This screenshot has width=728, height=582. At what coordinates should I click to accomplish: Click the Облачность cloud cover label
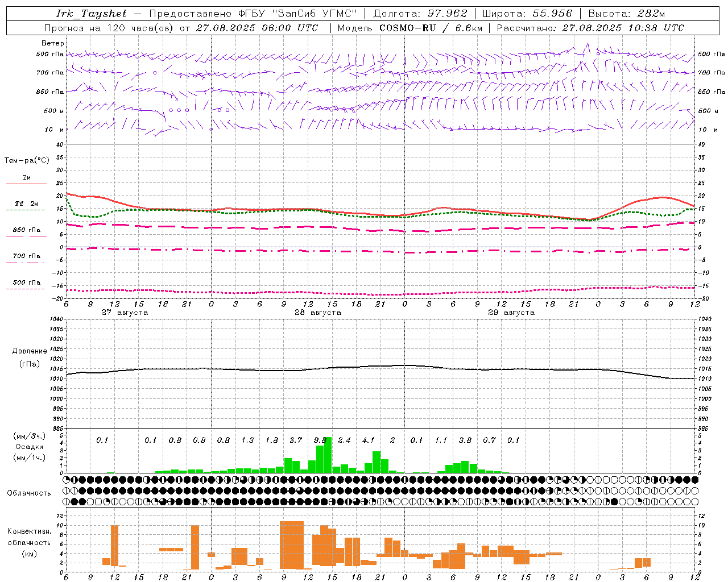tap(29, 493)
